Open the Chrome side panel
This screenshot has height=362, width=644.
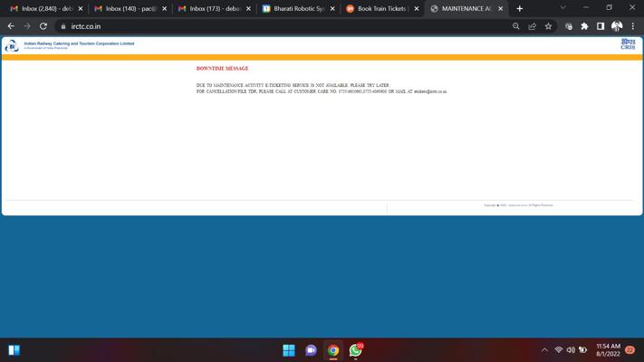601,26
